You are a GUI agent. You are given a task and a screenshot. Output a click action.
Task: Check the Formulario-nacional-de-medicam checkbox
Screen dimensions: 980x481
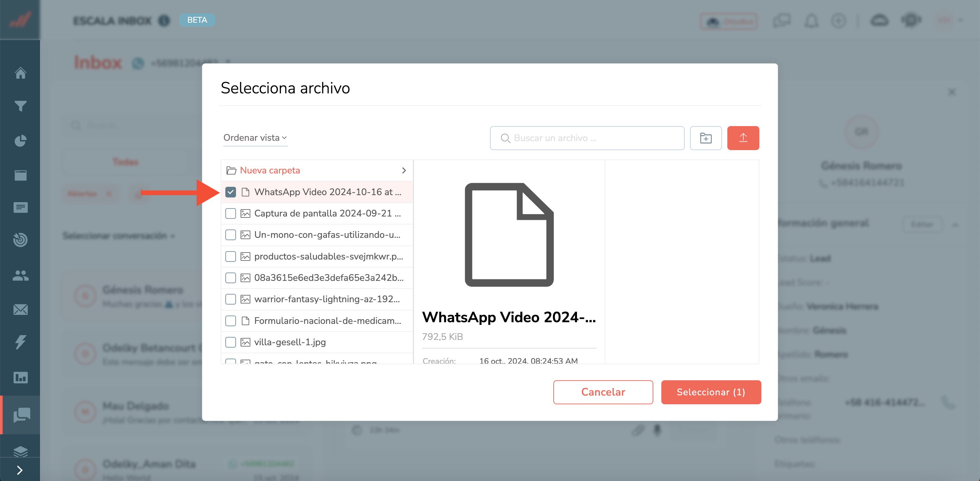[x=231, y=321]
